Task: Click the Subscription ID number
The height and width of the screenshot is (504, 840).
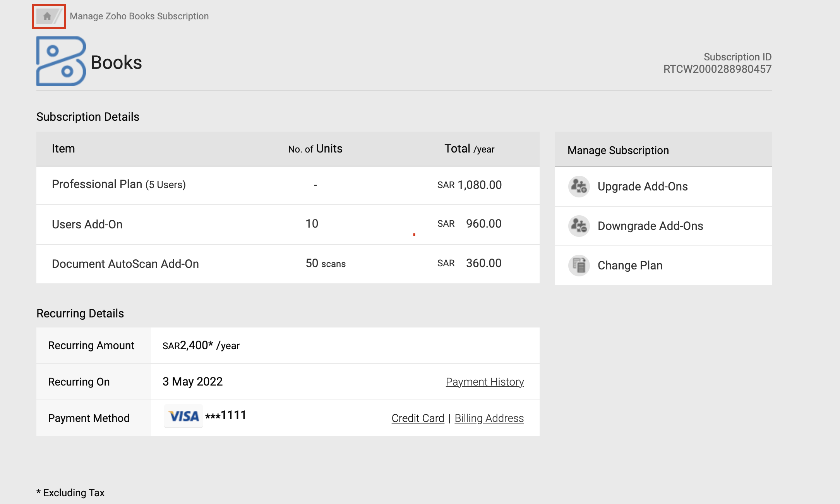Action: (x=717, y=69)
